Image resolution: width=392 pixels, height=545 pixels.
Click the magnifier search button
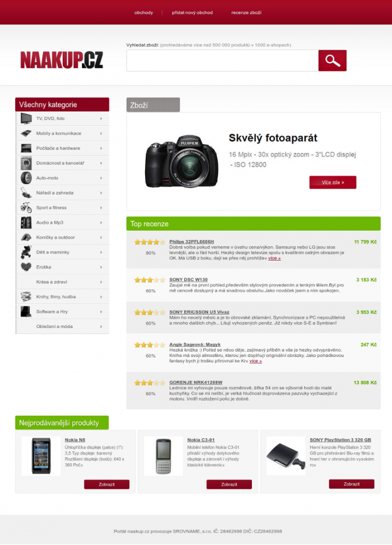(x=332, y=60)
